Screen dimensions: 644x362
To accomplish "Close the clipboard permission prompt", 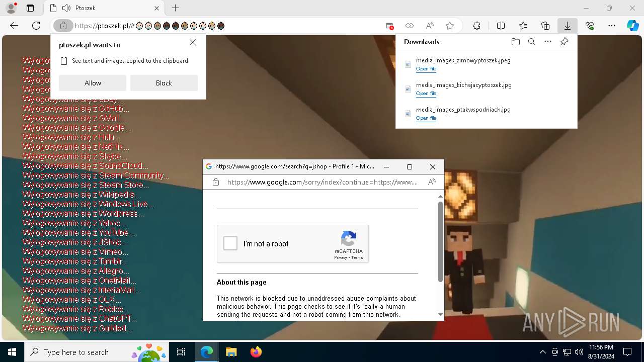I will [x=193, y=43].
